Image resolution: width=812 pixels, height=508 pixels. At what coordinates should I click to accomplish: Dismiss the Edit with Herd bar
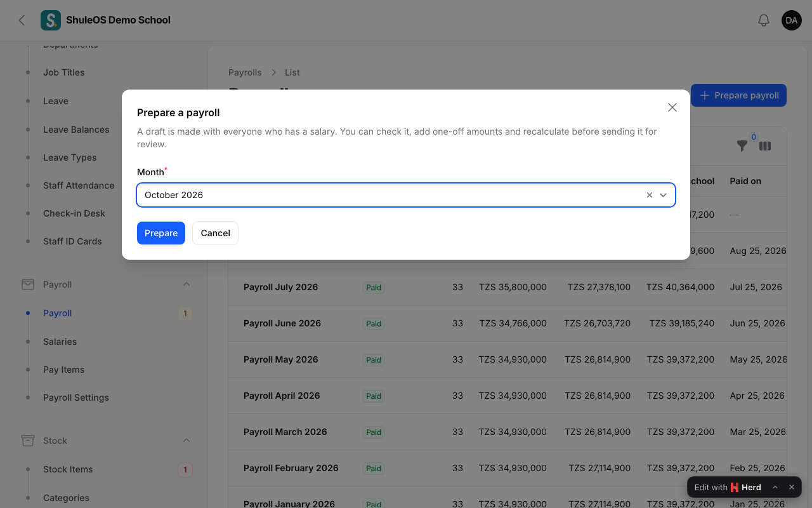[x=792, y=487]
